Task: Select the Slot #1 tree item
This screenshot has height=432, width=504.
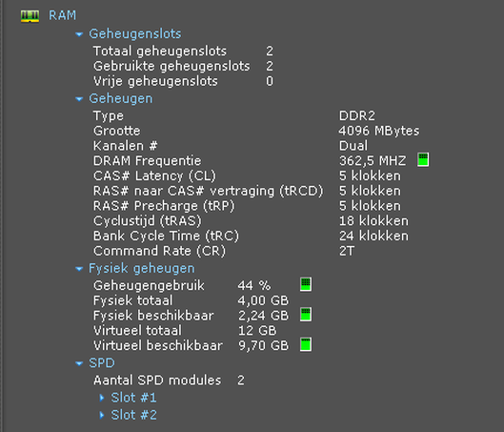Action: [x=133, y=398]
